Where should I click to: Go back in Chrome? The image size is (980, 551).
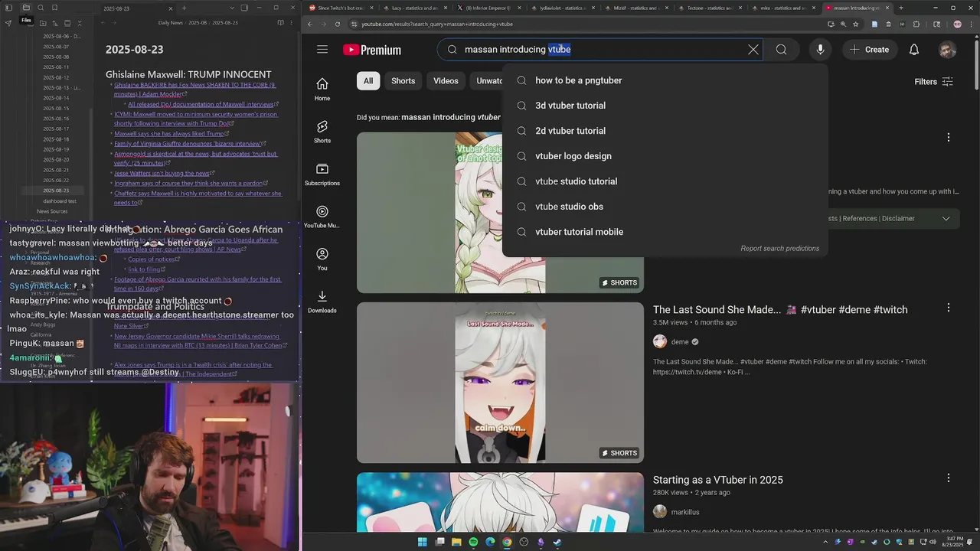(310, 24)
